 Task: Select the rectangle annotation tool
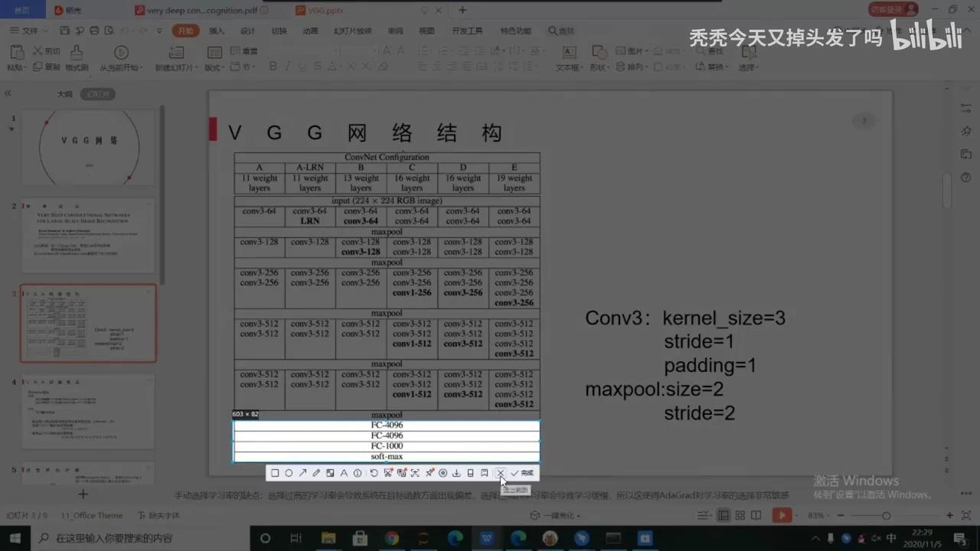274,472
